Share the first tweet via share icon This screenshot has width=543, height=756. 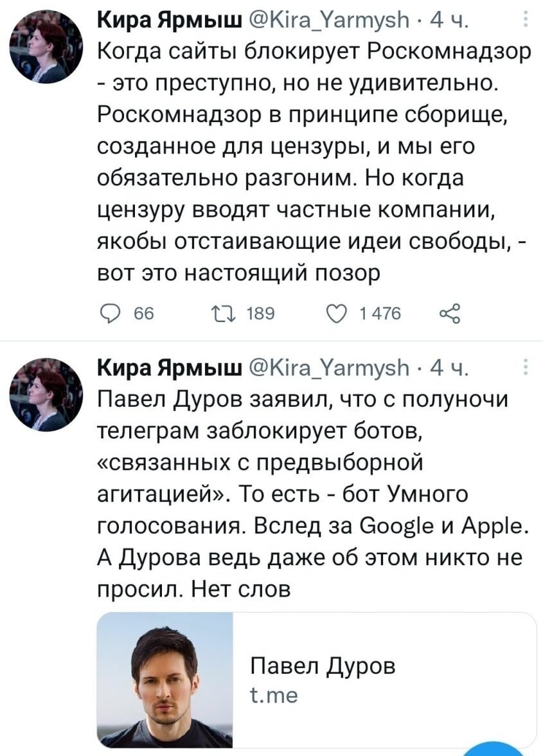pos(450,314)
